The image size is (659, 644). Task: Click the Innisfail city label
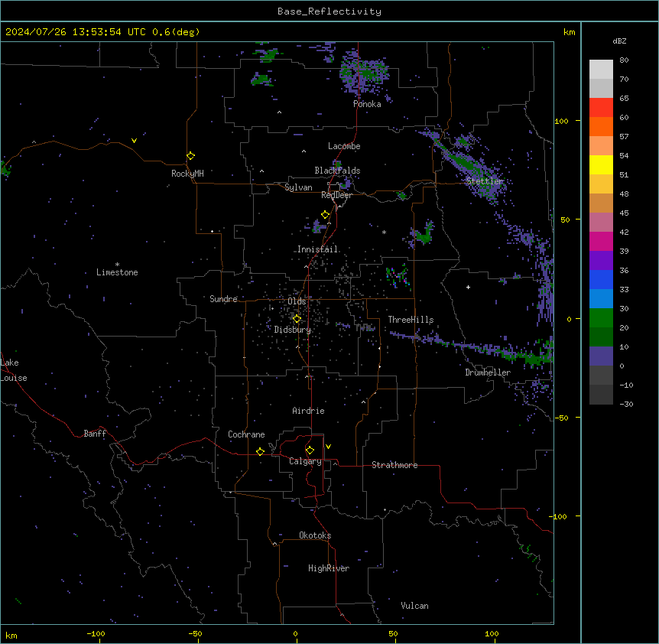coord(317,249)
